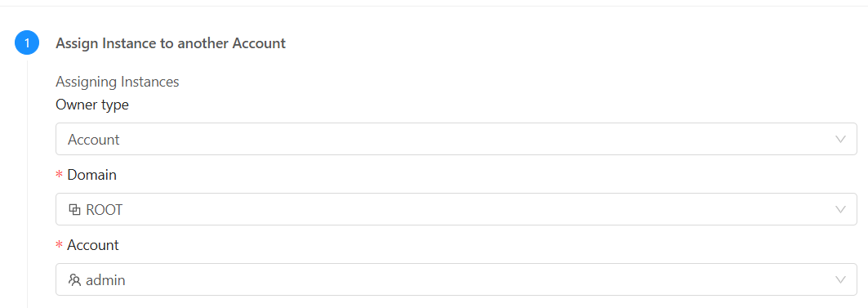
Task: Click the "Account" label above admin field
Action: [93, 245]
